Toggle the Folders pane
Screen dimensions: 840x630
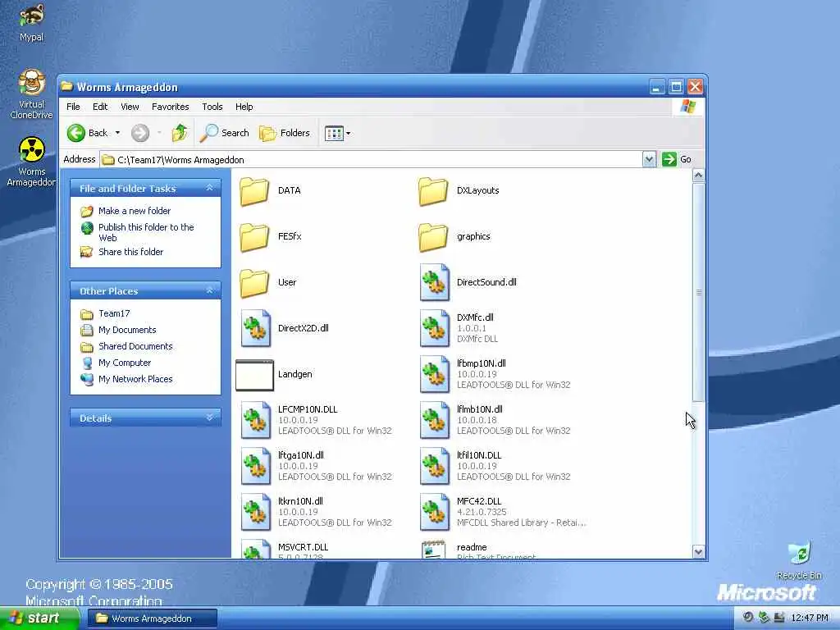[x=285, y=133]
